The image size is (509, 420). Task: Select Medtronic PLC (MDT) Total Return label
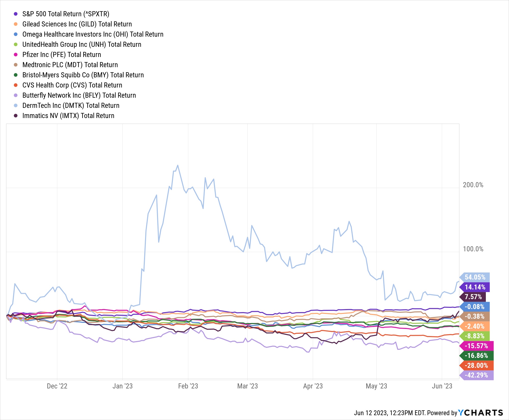tap(70, 65)
